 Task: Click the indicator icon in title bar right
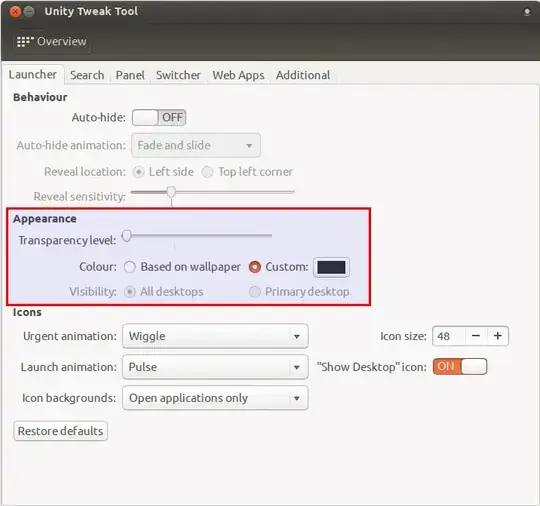pyautogui.click(x=527, y=12)
